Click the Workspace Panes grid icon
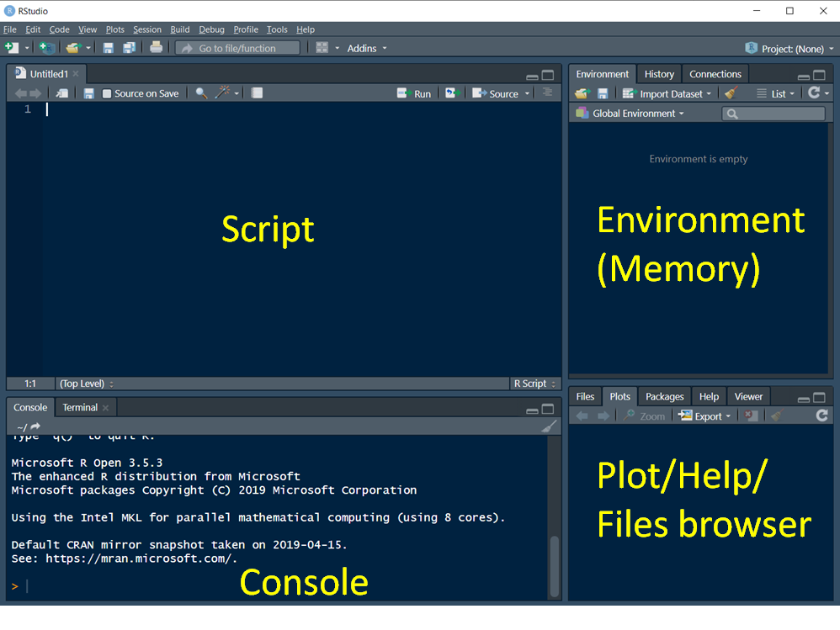The height and width of the screenshot is (630, 840). (x=322, y=48)
